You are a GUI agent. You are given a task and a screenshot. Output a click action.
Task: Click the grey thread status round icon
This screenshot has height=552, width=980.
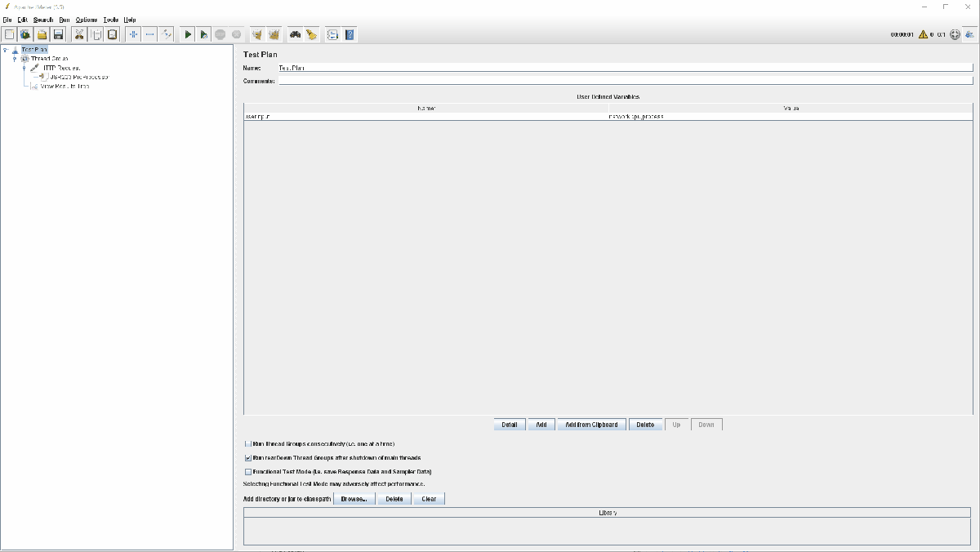coord(955,34)
